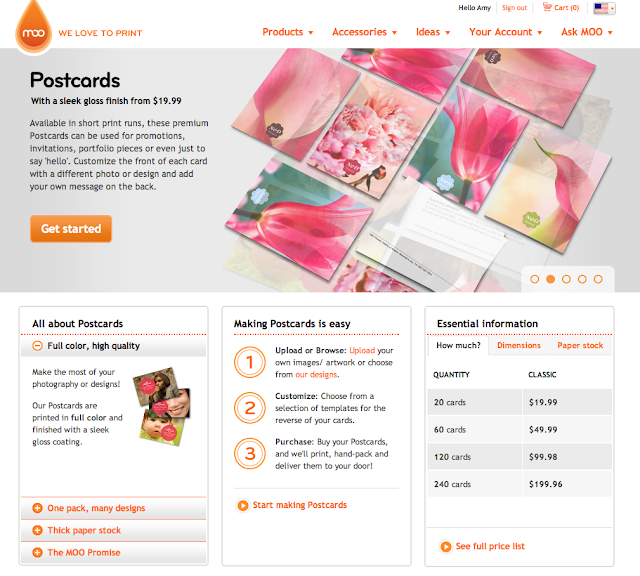Click the play icon beside See full price list
Image resolution: width=640 pixels, height=576 pixels.
pyautogui.click(x=446, y=546)
